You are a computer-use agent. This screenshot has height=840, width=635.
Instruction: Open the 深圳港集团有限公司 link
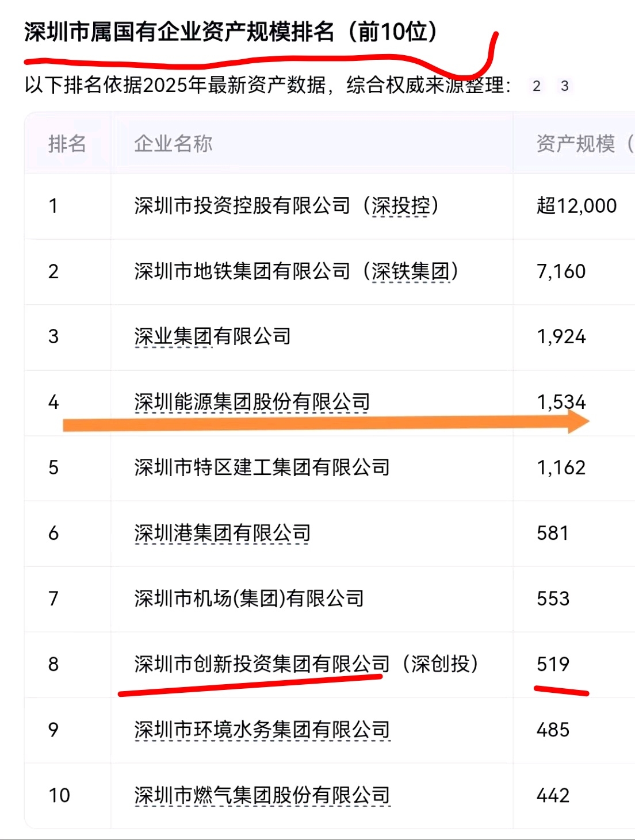[222, 533]
